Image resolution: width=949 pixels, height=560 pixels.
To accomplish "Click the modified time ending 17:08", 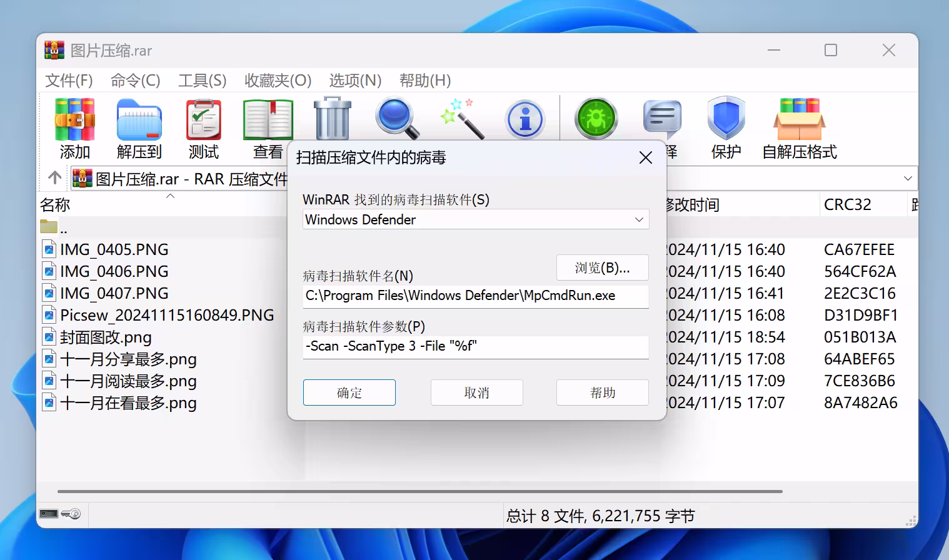I will point(726,359).
